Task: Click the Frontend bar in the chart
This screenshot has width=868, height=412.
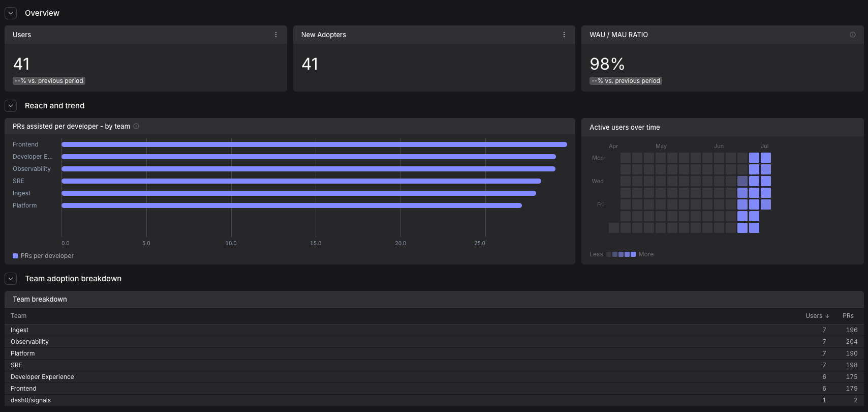Action: coord(314,144)
